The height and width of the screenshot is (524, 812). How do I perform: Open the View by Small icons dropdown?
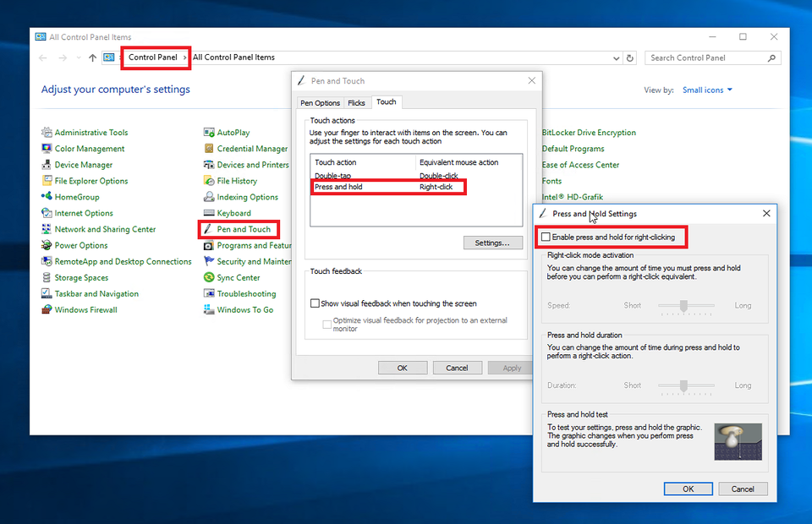coord(707,90)
